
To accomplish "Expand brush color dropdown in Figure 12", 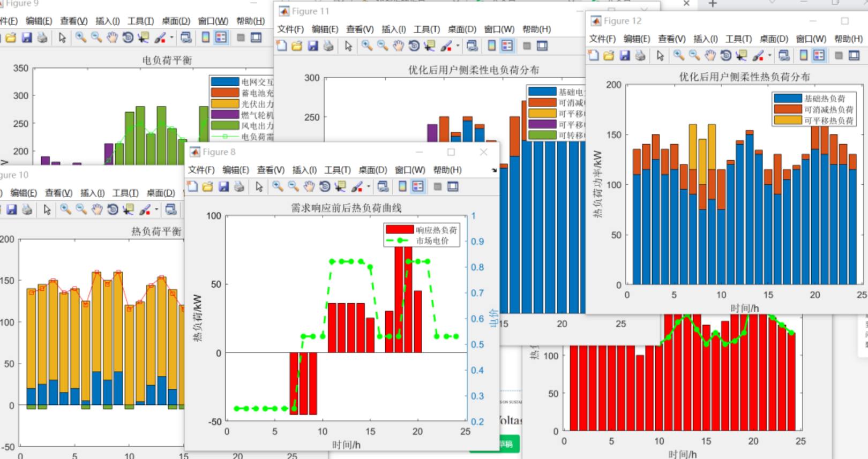I will (769, 55).
